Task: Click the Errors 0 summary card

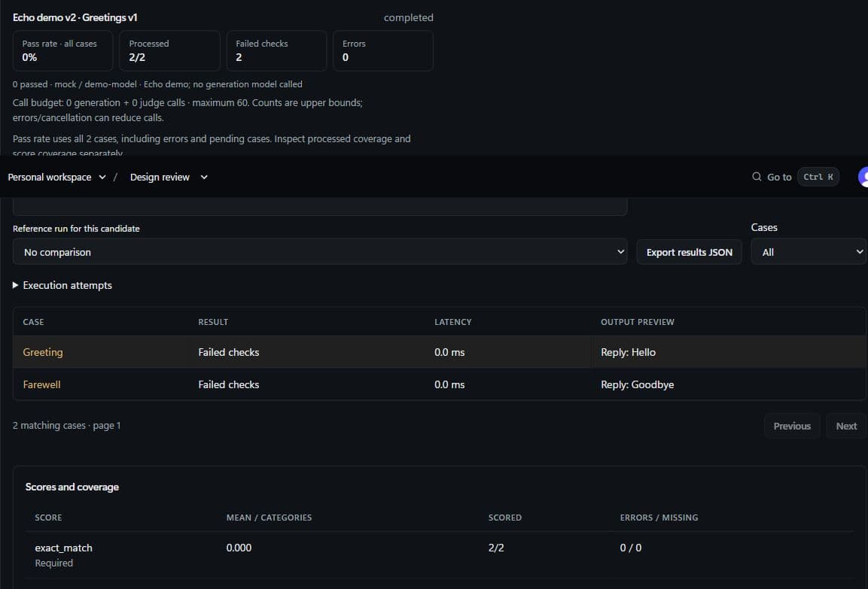Action: [x=383, y=50]
